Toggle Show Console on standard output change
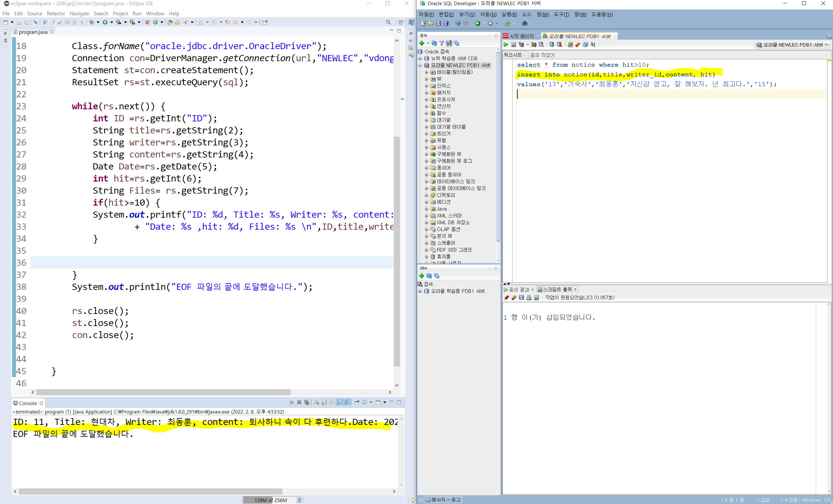The width and height of the screenshot is (833, 504). pyautogui.click(x=339, y=402)
